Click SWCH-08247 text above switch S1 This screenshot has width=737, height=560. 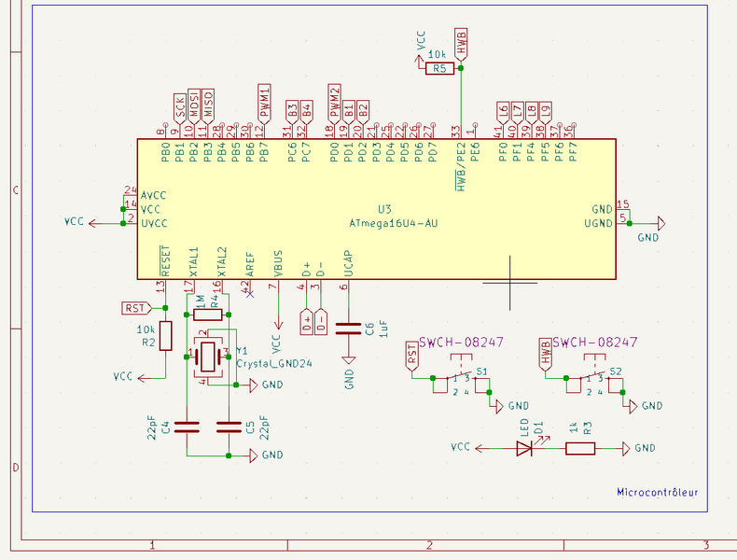pos(461,343)
